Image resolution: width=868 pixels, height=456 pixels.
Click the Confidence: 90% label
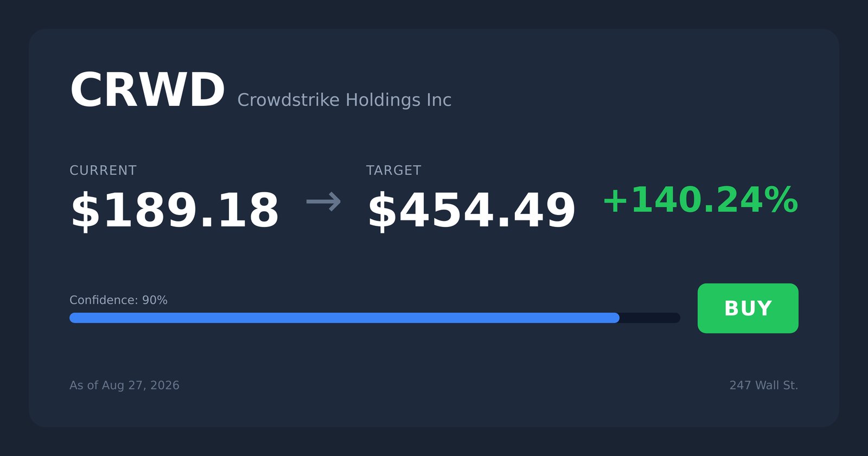coord(118,300)
